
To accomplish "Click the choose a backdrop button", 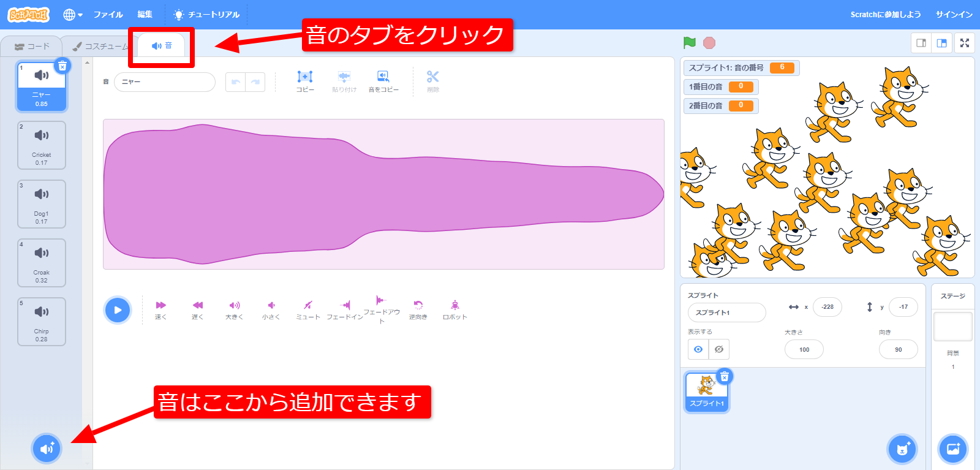I will 953,449.
